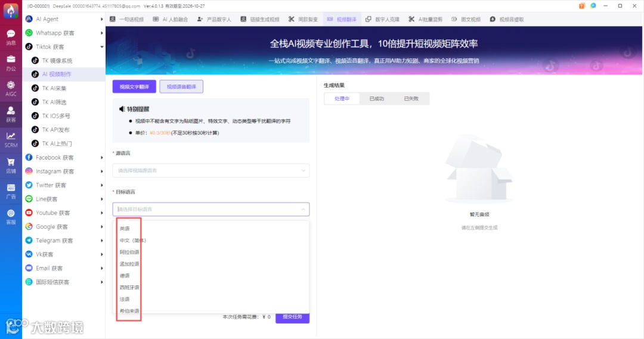Click the 同款裂变 scissors icon

click(291, 19)
